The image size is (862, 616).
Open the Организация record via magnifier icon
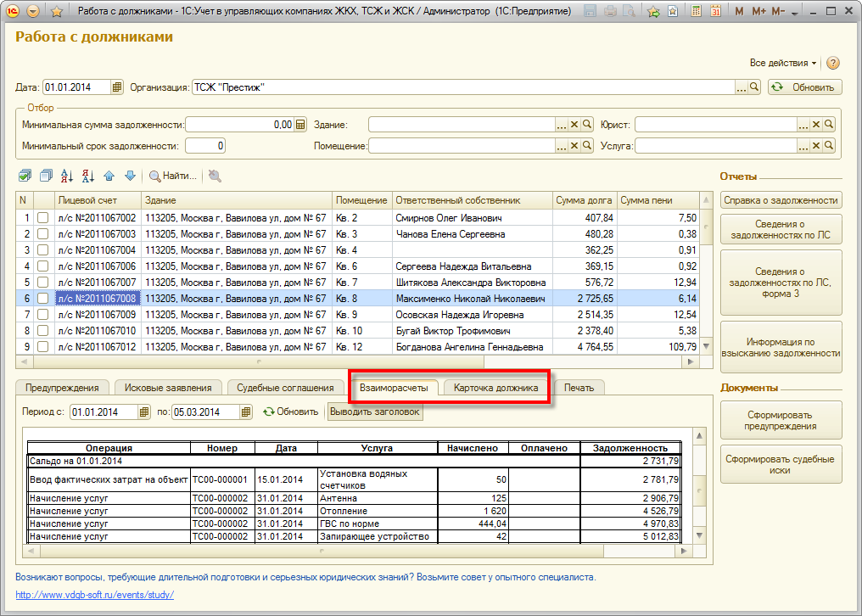tap(754, 87)
